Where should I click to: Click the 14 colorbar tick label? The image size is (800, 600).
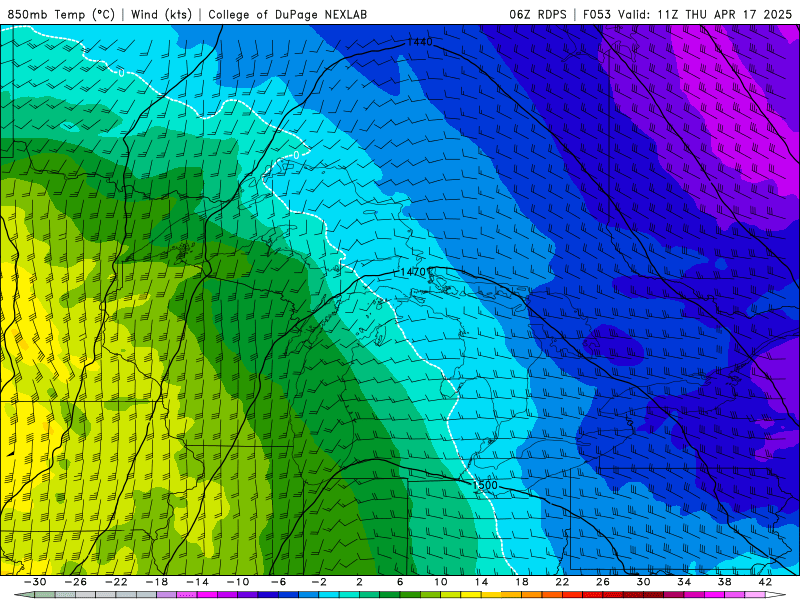(481, 582)
